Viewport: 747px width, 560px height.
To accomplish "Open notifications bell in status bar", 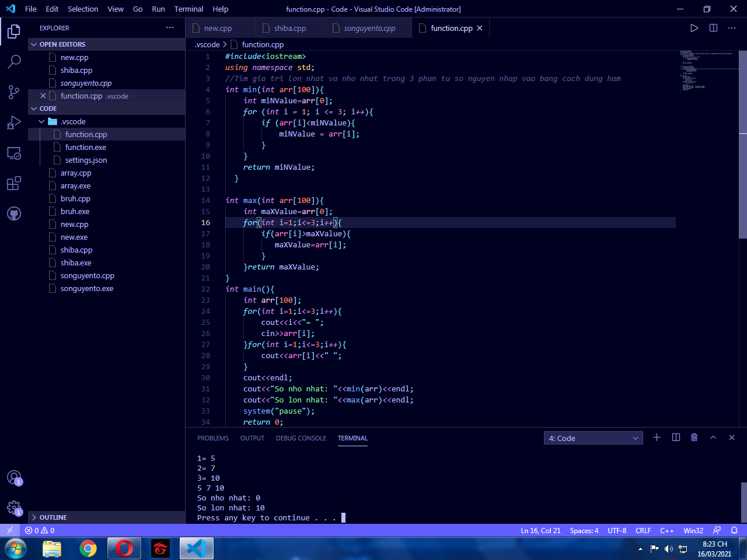I will click(x=734, y=530).
